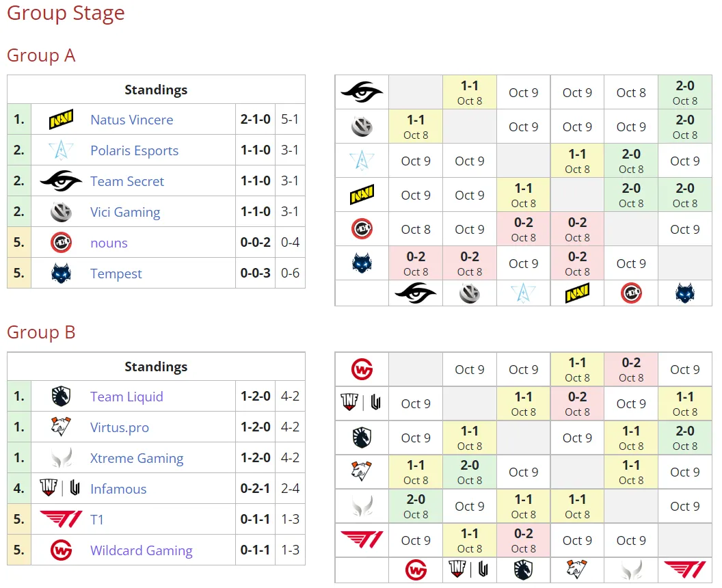Click Polaris Esports logo in Group A standings
The image size is (722, 588).
pos(61,150)
